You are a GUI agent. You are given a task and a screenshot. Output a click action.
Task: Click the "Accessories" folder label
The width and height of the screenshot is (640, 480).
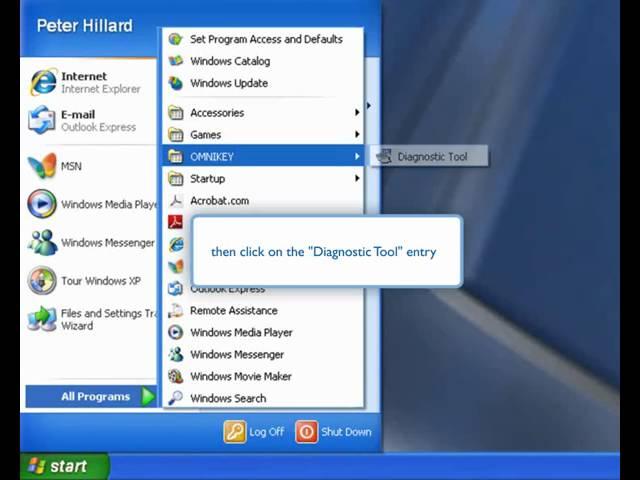click(x=217, y=113)
